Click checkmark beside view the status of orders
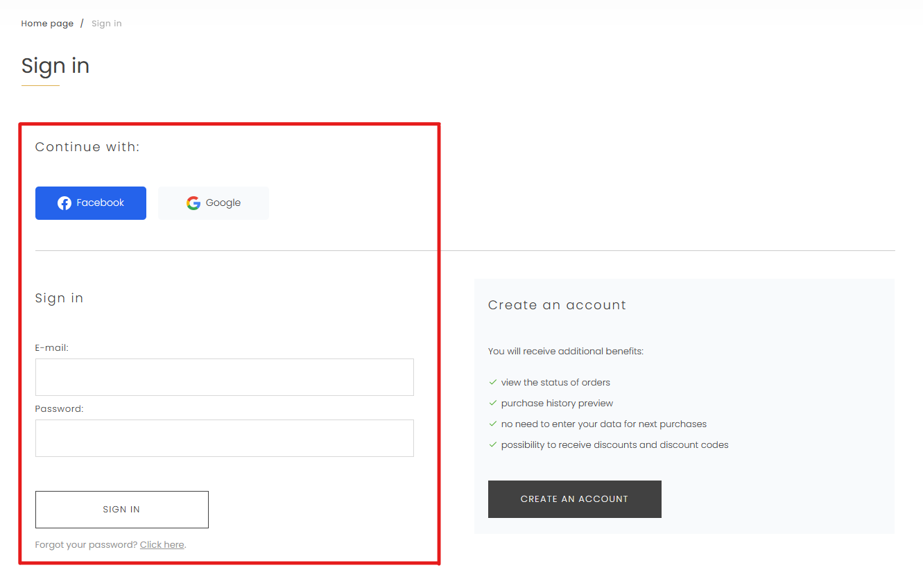The image size is (923, 588). (493, 382)
